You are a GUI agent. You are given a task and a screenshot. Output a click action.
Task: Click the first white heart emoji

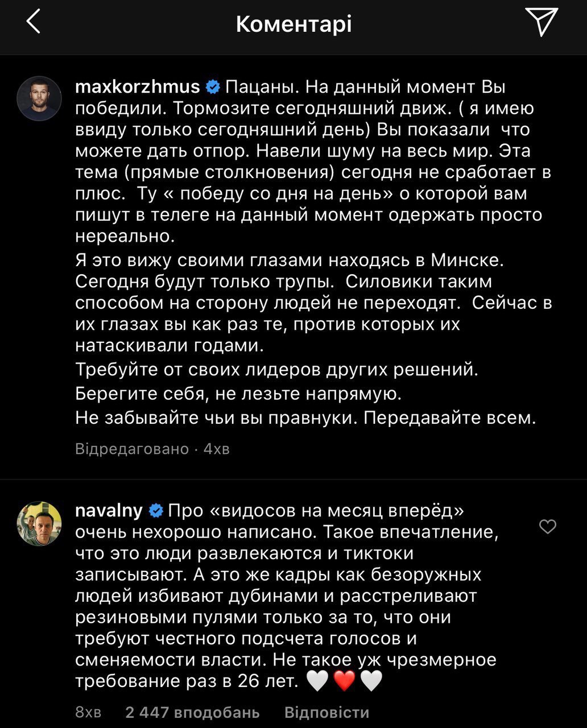click(317, 681)
